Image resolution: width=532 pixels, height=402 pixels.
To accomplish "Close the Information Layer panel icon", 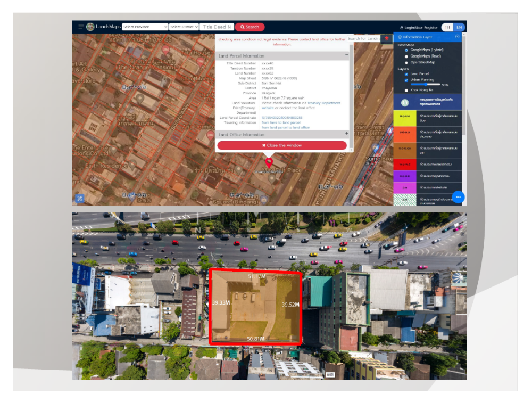I will pyautogui.click(x=458, y=37).
